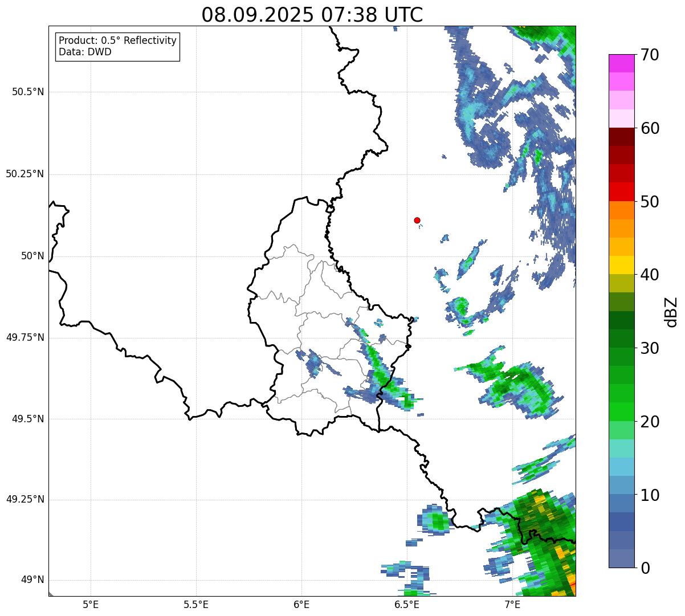Click the dark maroon colorbar segment below 60
This screenshot has width=685, height=616.
pos(621,137)
